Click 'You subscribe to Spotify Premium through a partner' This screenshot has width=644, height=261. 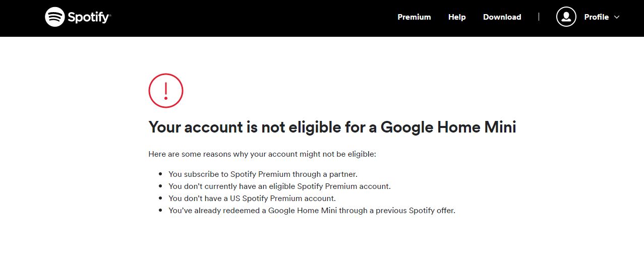point(263,174)
